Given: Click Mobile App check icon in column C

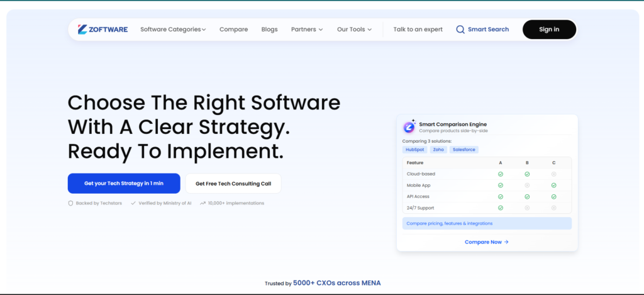Looking at the screenshot, I should [x=553, y=186].
